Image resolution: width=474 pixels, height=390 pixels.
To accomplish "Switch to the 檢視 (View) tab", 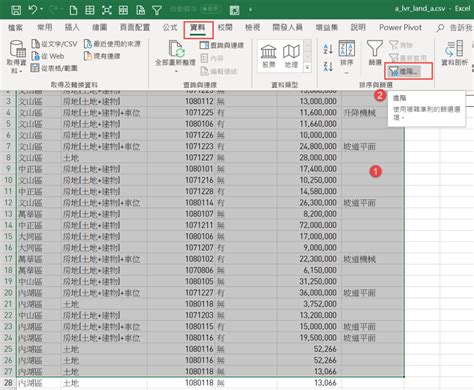I will pyautogui.click(x=252, y=27).
